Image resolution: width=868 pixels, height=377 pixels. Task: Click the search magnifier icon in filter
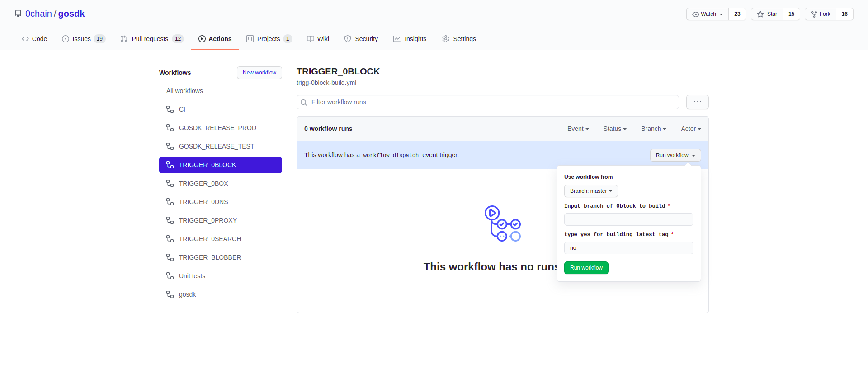(304, 102)
